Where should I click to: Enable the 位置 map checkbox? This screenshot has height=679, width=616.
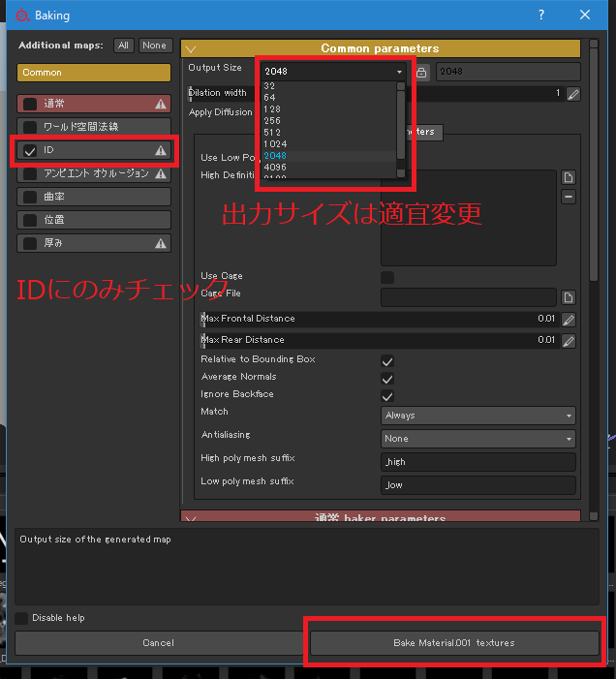click(30, 220)
